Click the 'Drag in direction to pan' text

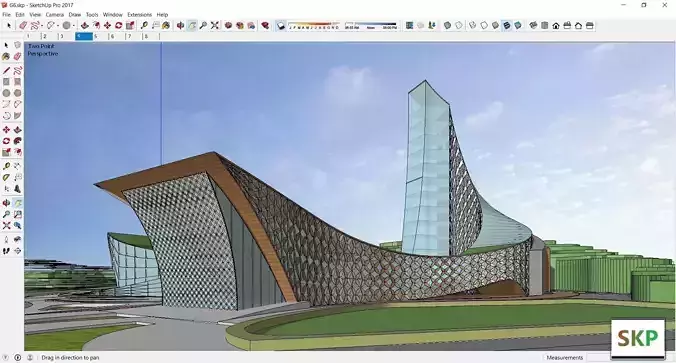[x=70, y=357]
